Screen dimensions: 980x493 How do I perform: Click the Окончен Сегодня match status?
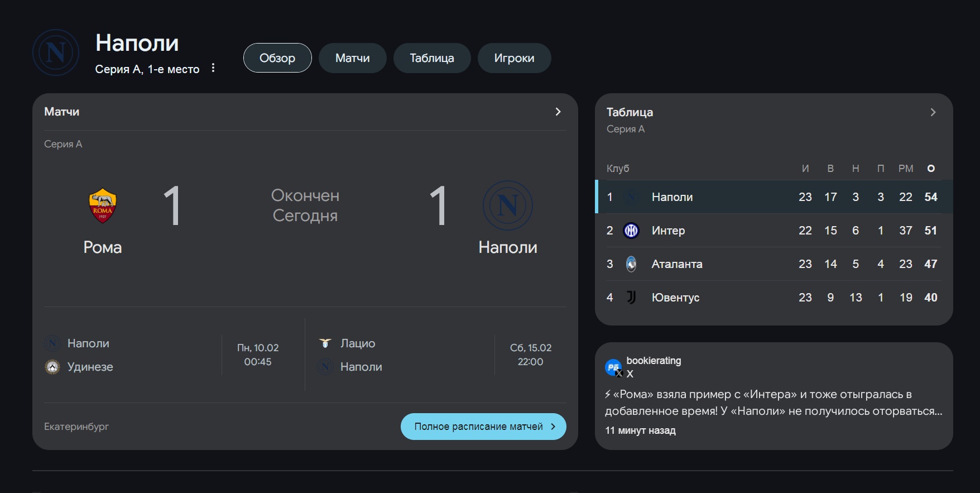pyautogui.click(x=305, y=205)
